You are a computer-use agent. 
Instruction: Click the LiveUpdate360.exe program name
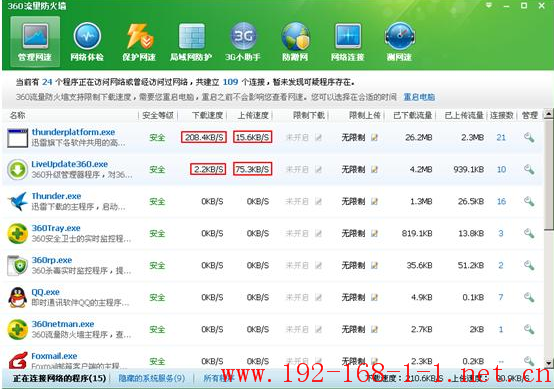70,164
